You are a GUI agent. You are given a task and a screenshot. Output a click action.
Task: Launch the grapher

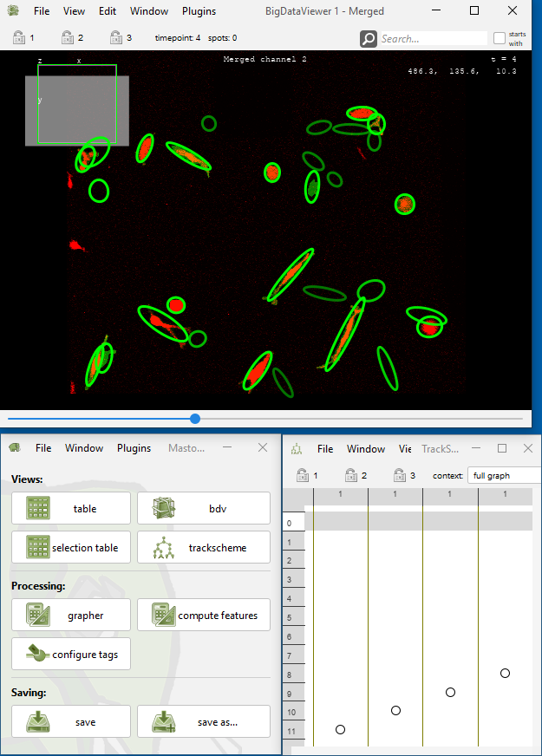pos(71,615)
